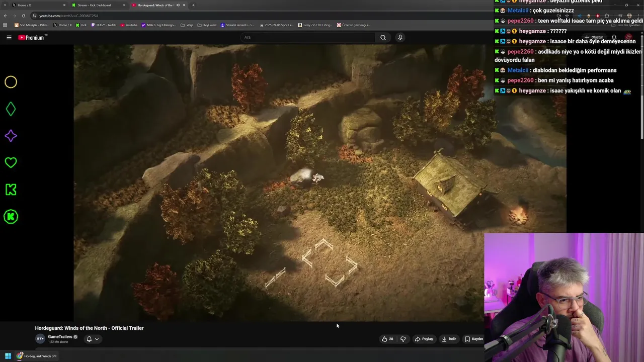Open YouTube notifications bell in header
644x362 pixels.
pos(614,37)
